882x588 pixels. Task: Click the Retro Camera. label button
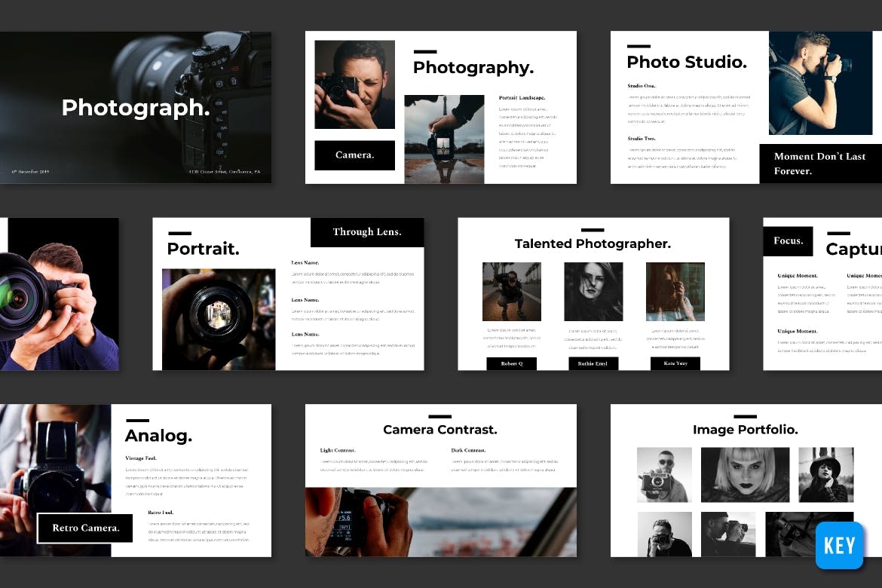[x=84, y=528]
